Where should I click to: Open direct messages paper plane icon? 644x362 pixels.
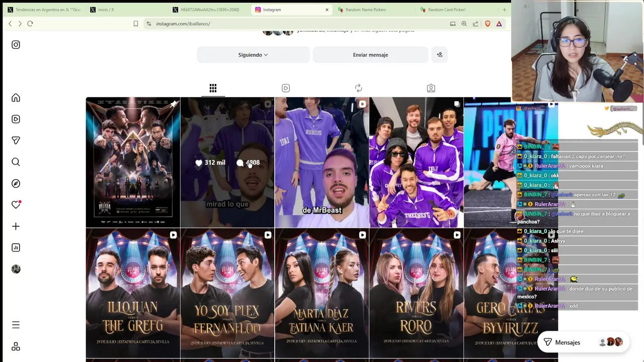point(16,140)
